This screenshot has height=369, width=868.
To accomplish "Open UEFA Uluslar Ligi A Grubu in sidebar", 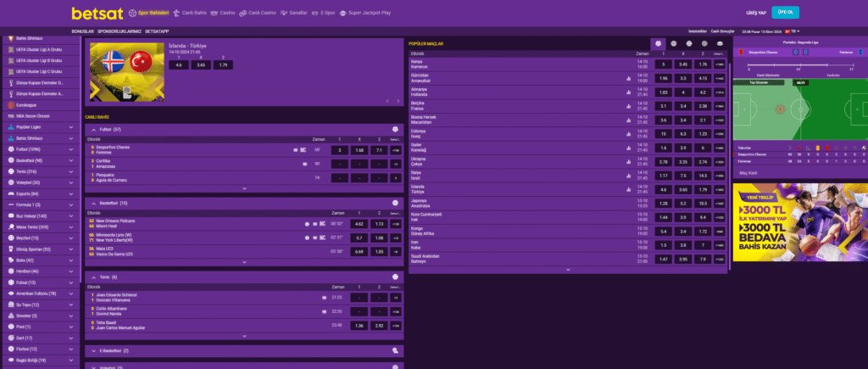I will point(41,49).
